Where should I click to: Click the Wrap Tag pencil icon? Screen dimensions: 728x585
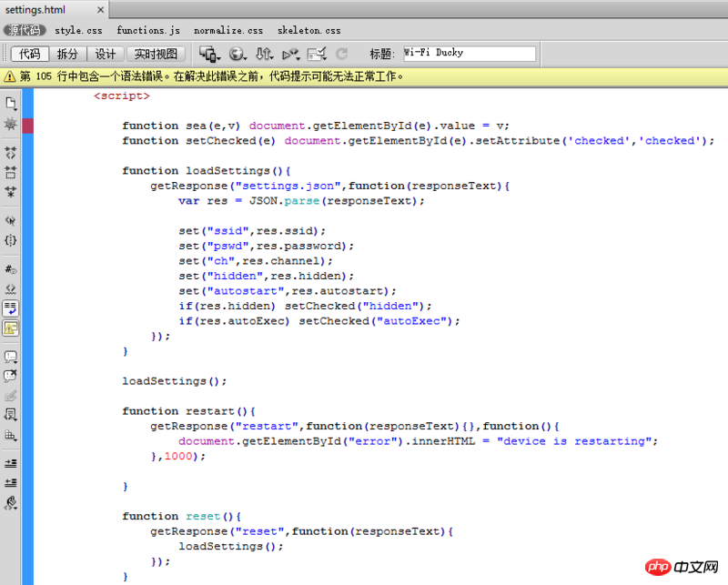[10, 396]
